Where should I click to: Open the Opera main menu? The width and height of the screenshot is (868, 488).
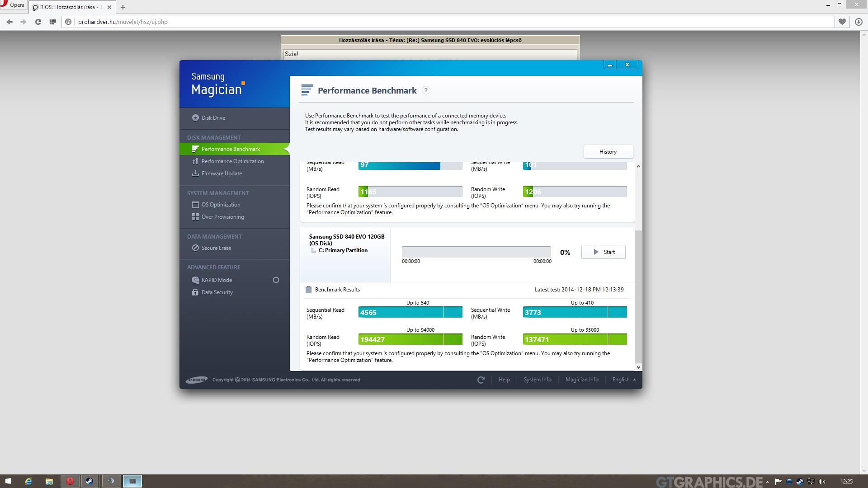13,5
